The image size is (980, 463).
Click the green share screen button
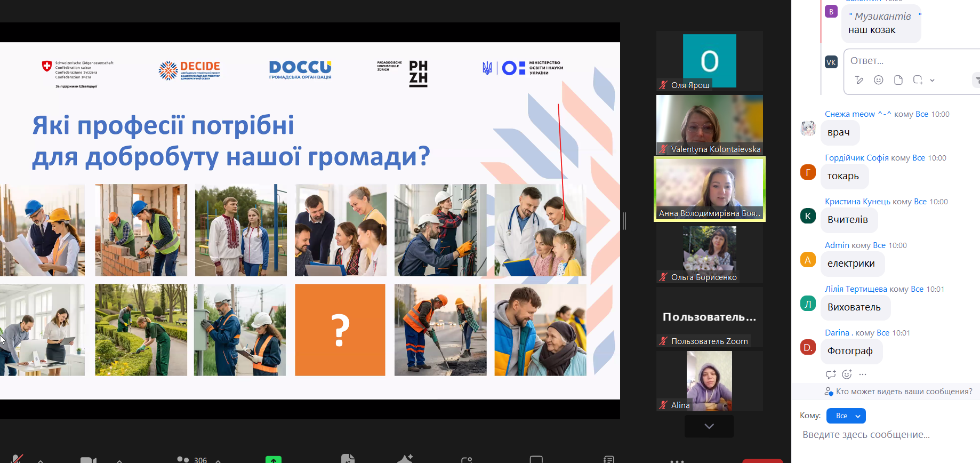(273, 459)
